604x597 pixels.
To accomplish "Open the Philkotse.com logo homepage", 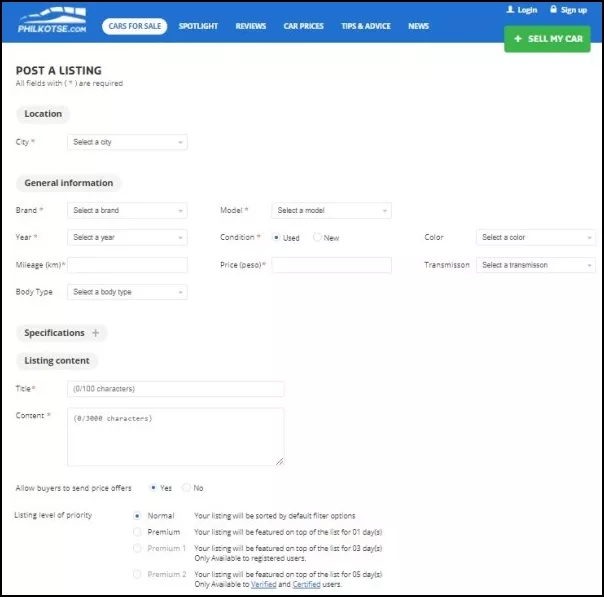I will (52, 20).
